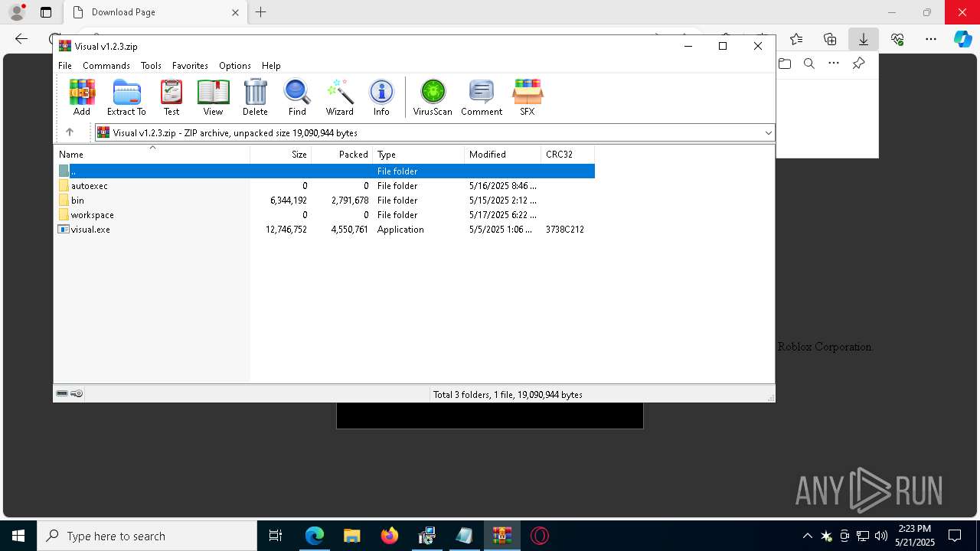The height and width of the screenshot is (551, 980).
Task: Open a new browser tab
Action: click(261, 12)
